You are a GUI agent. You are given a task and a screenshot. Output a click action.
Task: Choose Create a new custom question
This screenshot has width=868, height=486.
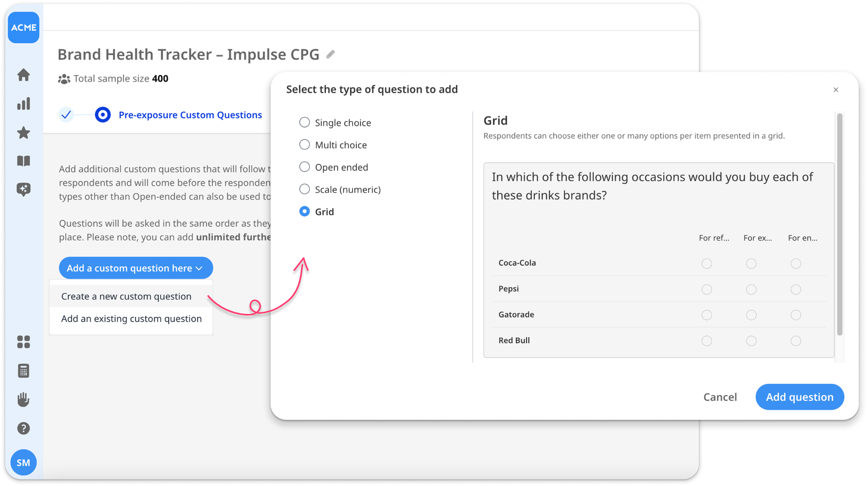[x=126, y=296]
